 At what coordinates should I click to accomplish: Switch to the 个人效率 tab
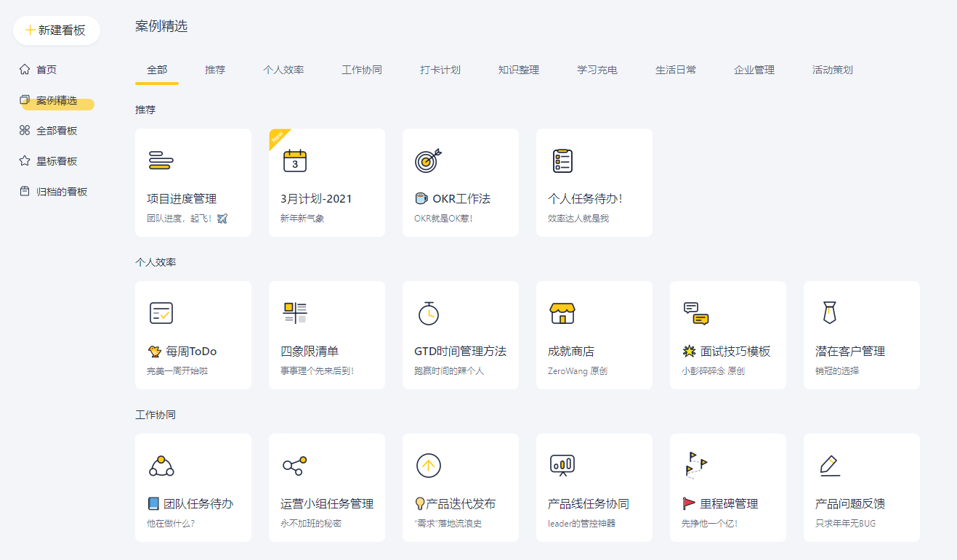[283, 70]
